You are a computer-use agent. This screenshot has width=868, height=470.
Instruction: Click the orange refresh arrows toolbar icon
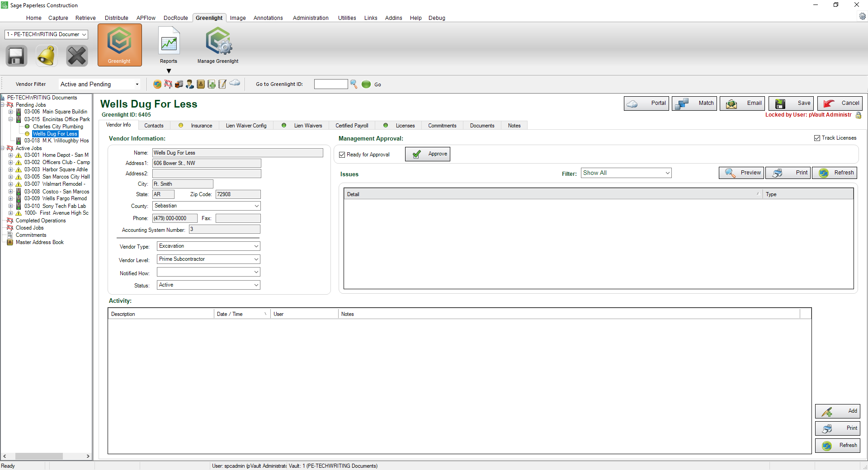tap(157, 84)
